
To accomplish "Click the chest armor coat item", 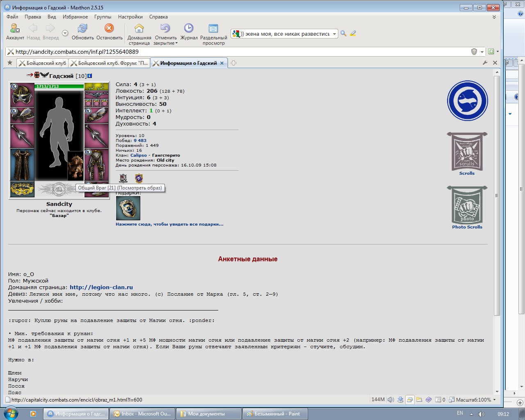I will [22, 164].
